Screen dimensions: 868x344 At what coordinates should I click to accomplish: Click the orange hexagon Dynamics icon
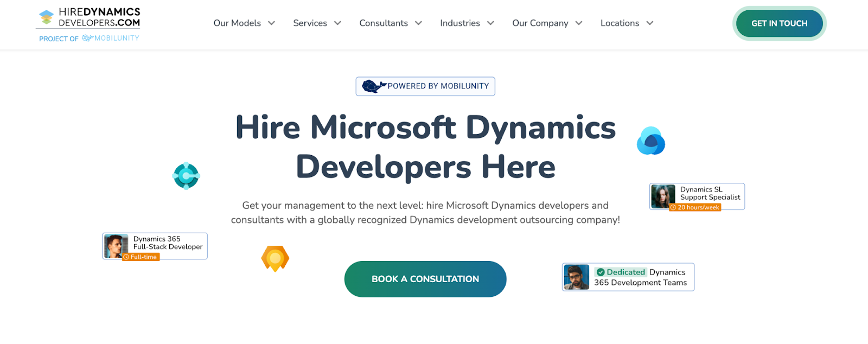tap(275, 258)
